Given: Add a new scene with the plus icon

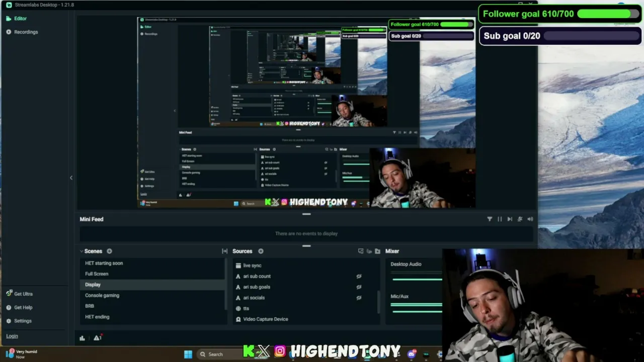Looking at the screenshot, I should tap(109, 251).
